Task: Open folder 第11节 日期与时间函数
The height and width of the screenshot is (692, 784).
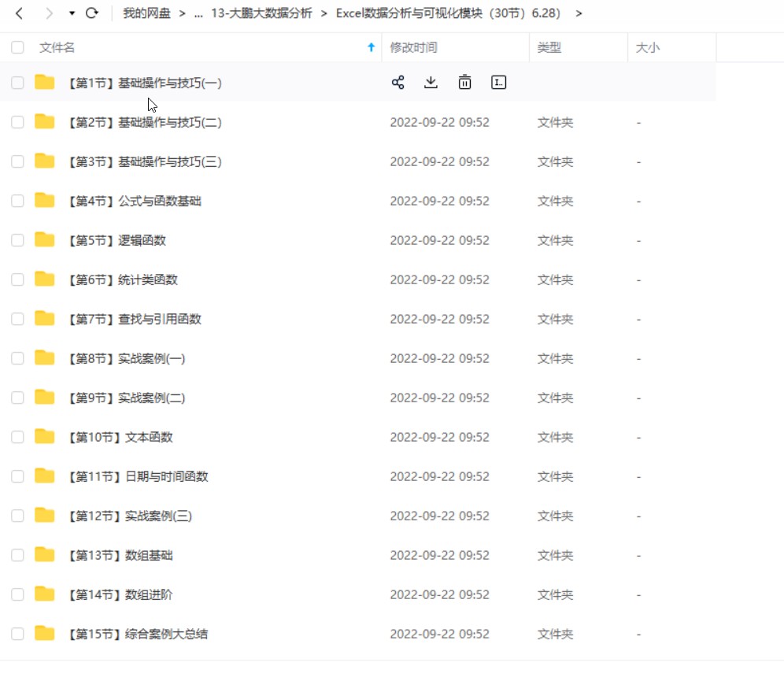Action: pyautogui.click(x=138, y=476)
